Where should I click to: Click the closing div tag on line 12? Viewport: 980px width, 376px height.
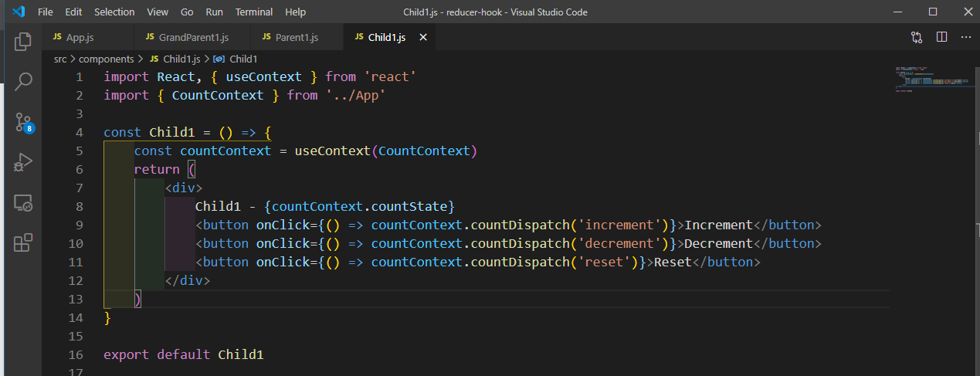coord(188,281)
